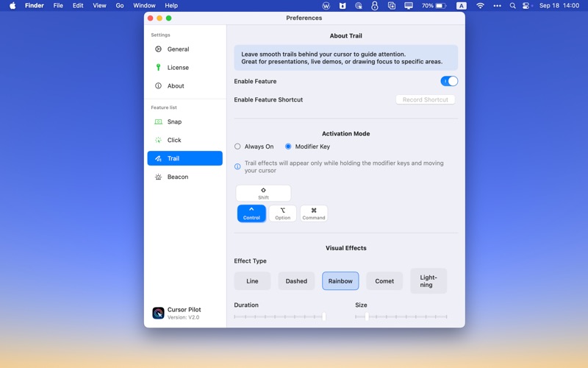Open the About settings pane
Viewport: 588px width, 368px height.
click(185, 86)
